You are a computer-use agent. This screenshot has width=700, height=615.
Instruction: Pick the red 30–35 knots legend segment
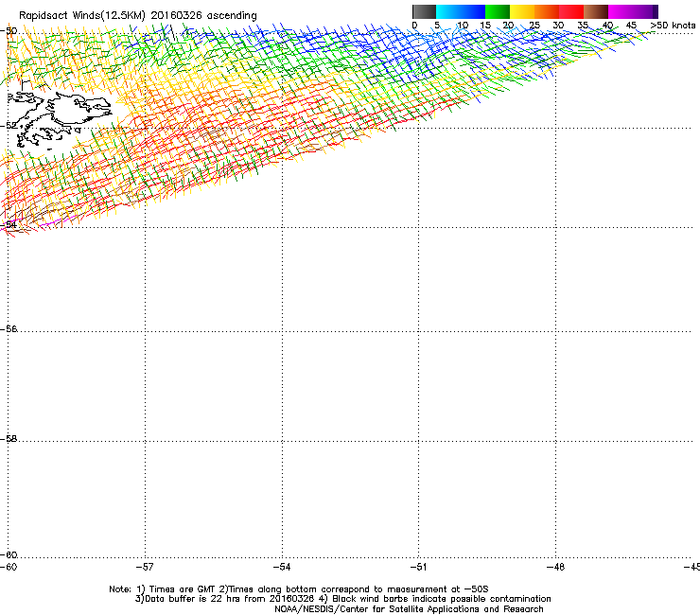click(x=571, y=11)
